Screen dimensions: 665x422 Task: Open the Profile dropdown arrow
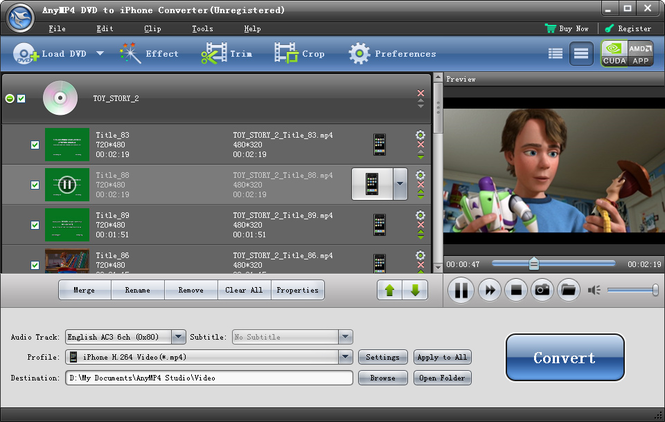click(x=346, y=357)
